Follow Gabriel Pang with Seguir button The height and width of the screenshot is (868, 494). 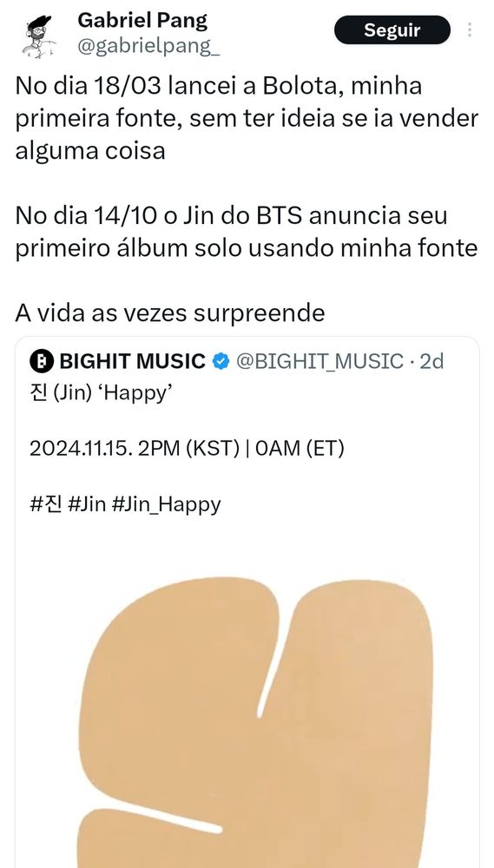[x=392, y=30]
